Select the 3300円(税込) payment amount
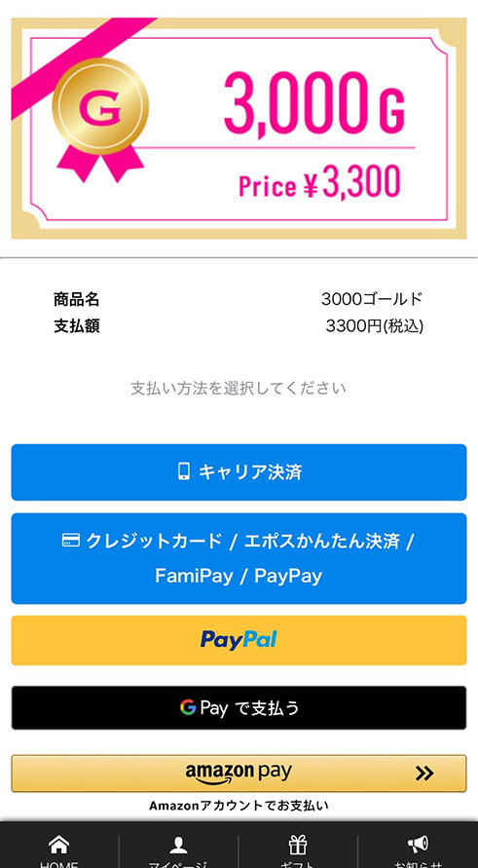Screen dimensions: 478x868 [375, 326]
